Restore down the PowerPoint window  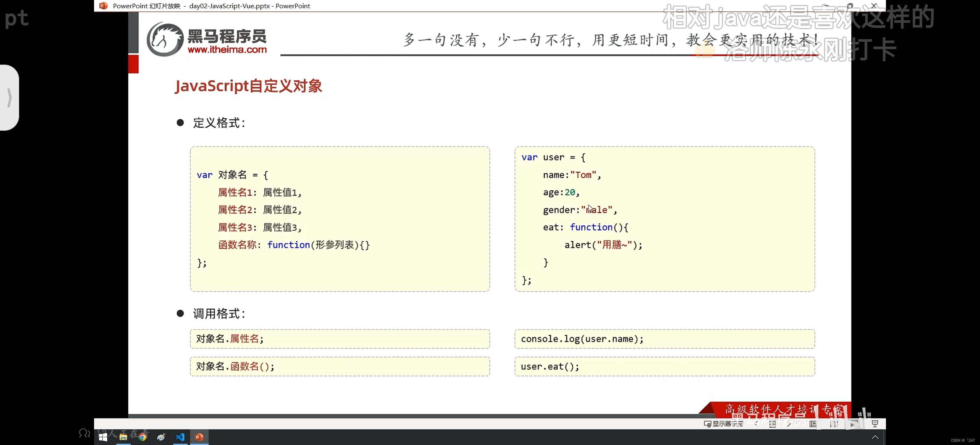pyautogui.click(x=850, y=6)
